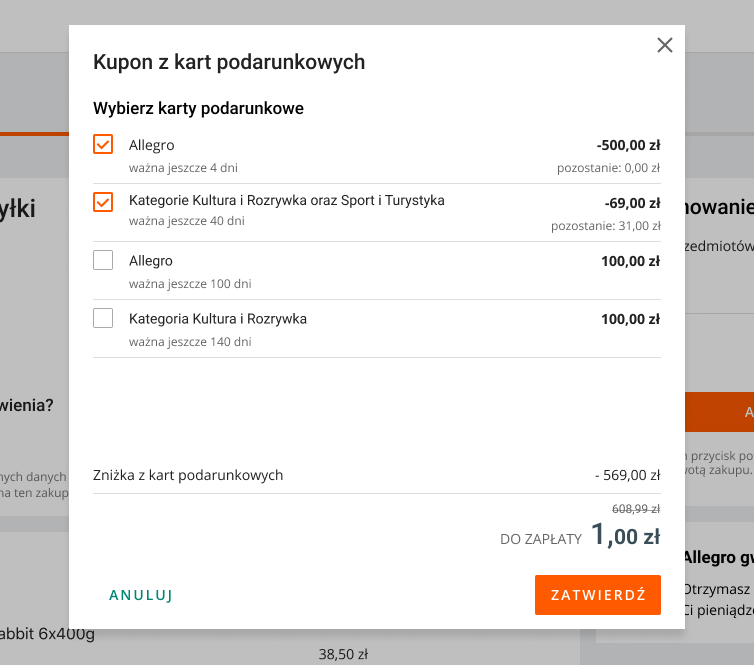Close the gift card coupon dialog

point(665,45)
